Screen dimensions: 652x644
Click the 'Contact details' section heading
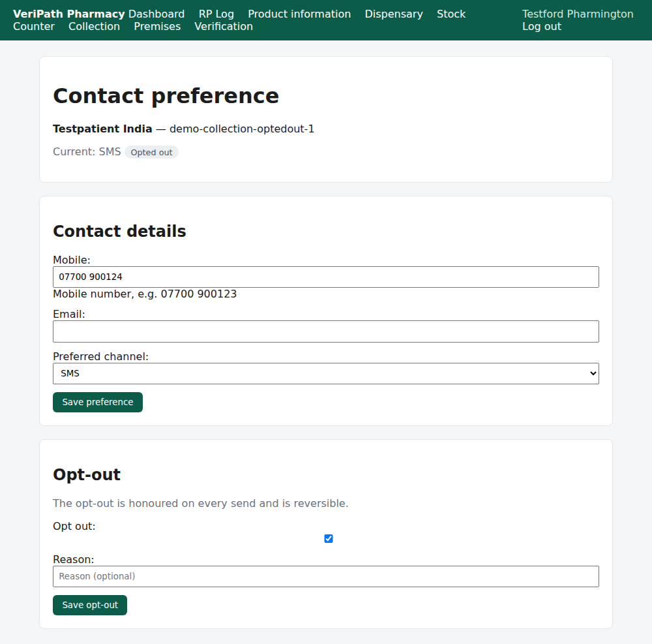119,232
